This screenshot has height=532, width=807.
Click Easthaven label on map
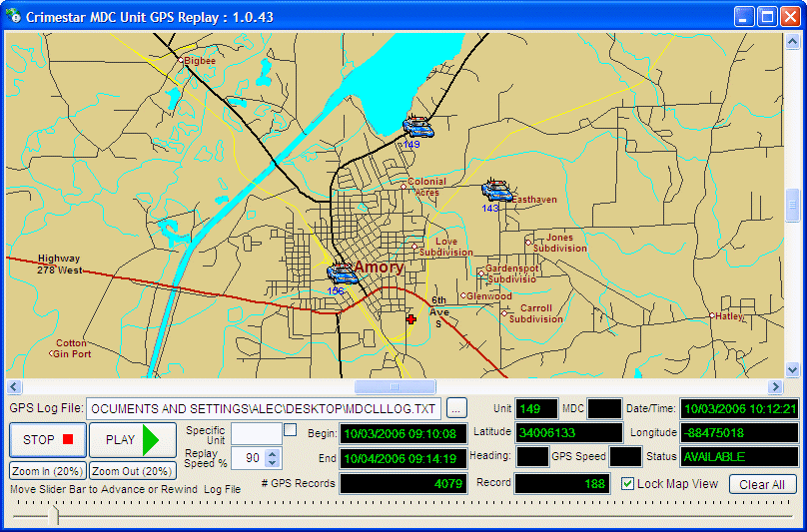[534, 200]
